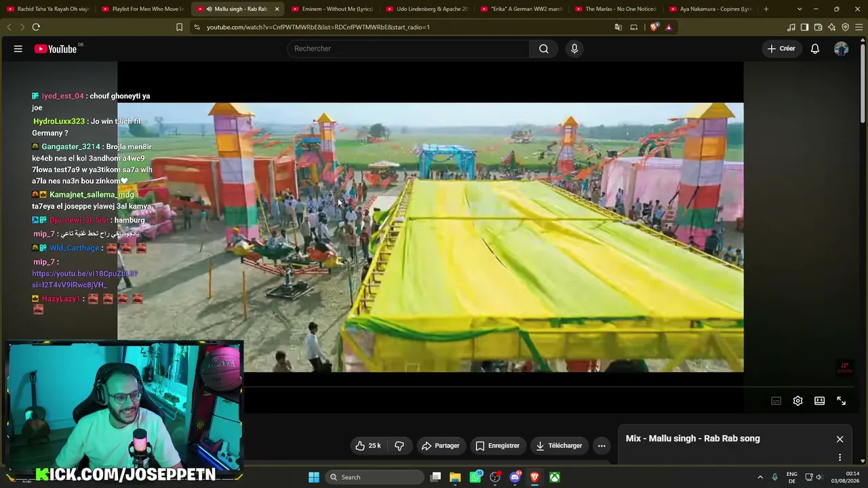The width and height of the screenshot is (868, 488).
Task: Go to the YouTube home logo
Action: click(56, 49)
